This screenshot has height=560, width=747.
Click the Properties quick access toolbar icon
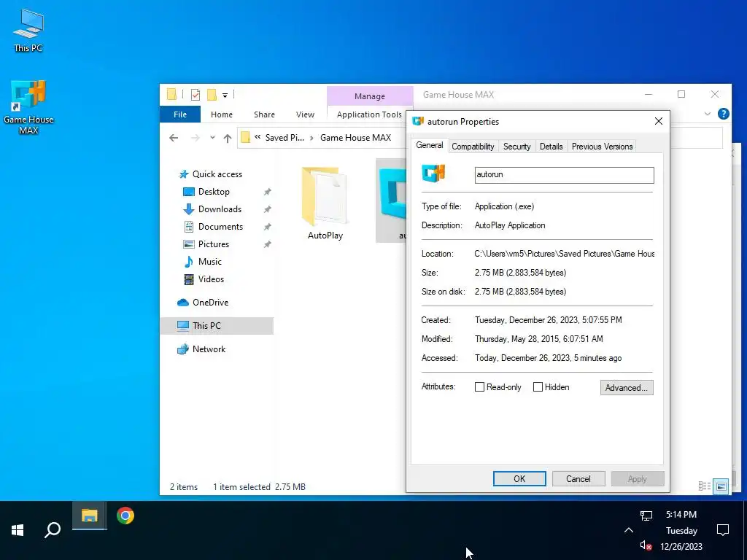tap(196, 95)
